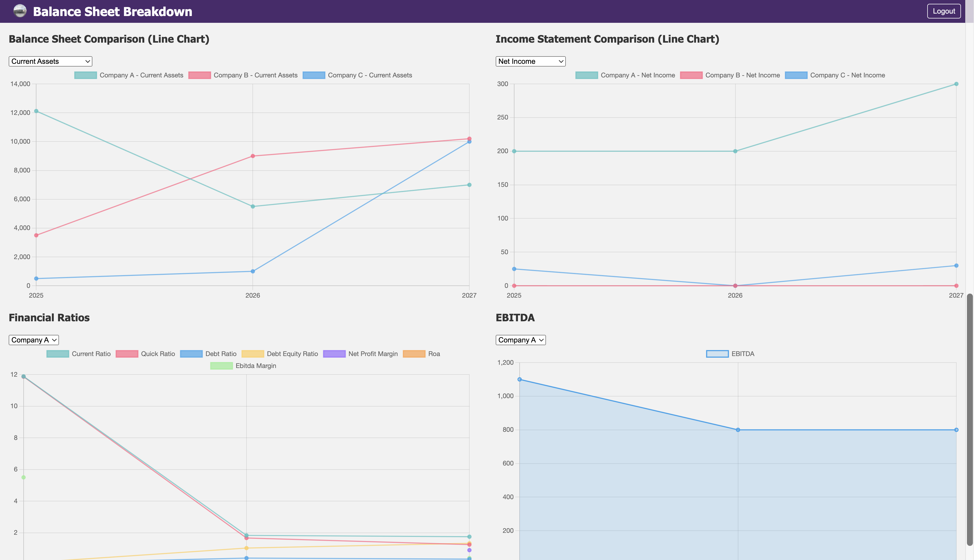The image size is (974, 560).
Task: Click the vertical page scrollbar
Action: tap(970, 419)
